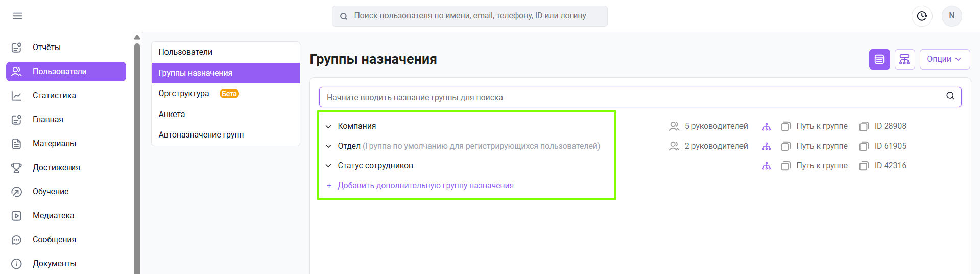Click the Достижения trophy icon
This screenshot has width=980, height=274.
coord(16,168)
